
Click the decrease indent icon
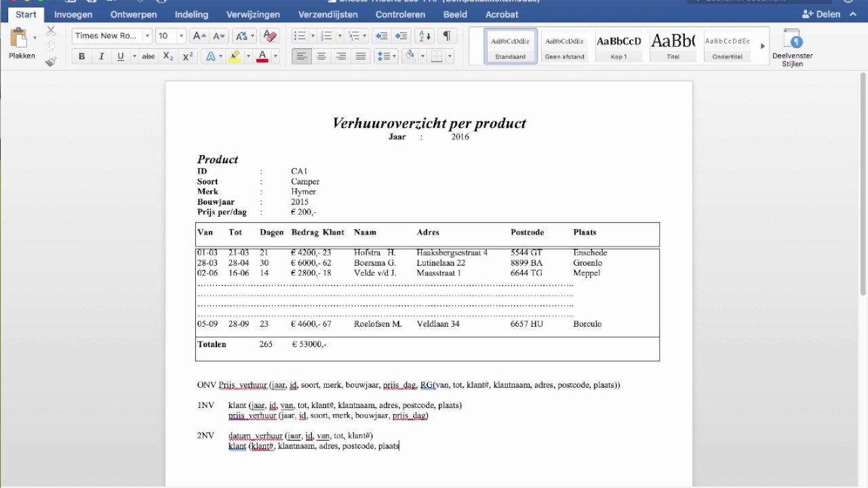coord(382,36)
